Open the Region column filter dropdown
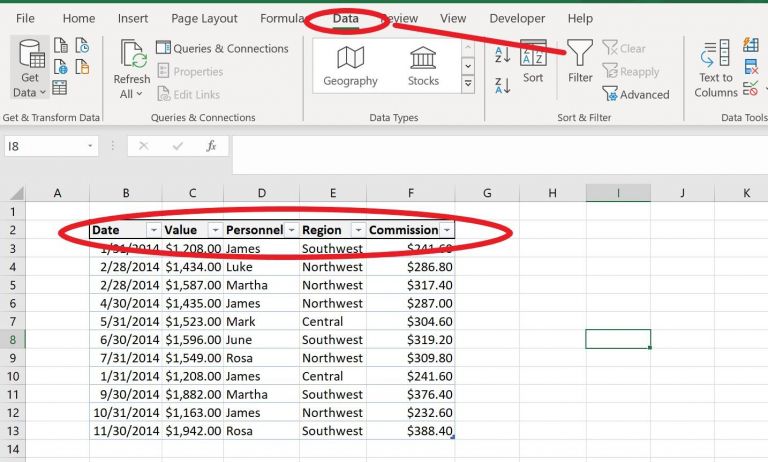This screenshot has height=462, width=768. (357, 230)
